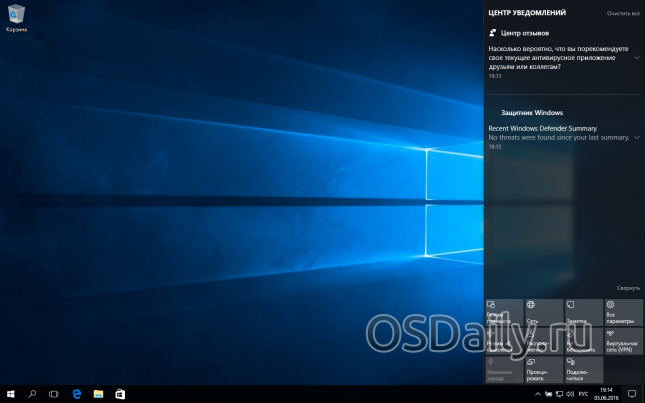Open the VPN (Виртуальная сеть) tile

pos(623,340)
